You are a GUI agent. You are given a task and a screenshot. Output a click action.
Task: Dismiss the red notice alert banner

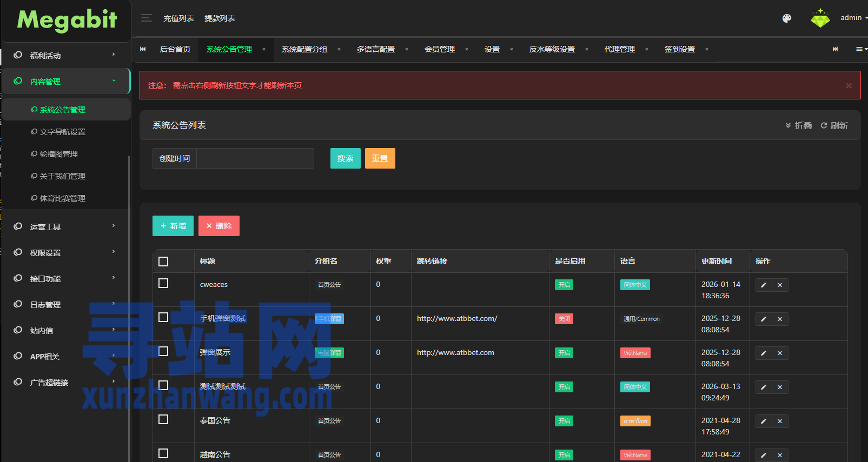click(x=849, y=85)
